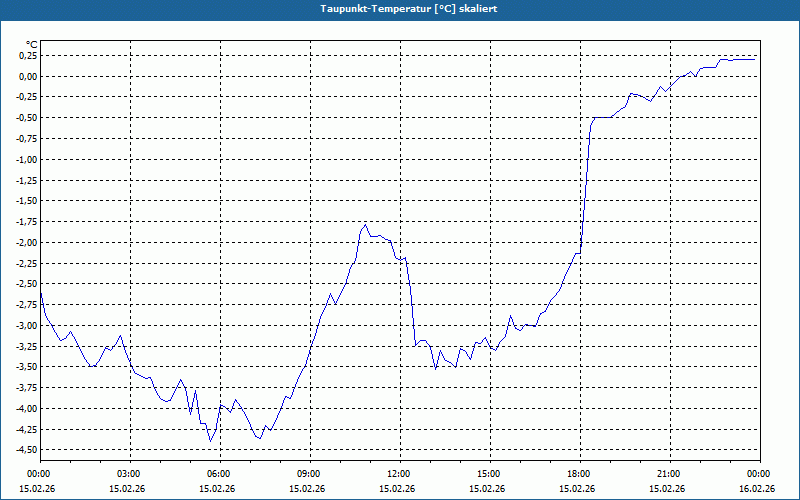The height and width of the screenshot is (500, 800).
Task: Select the -3,25 axis label
Action: (x=27, y=346)
